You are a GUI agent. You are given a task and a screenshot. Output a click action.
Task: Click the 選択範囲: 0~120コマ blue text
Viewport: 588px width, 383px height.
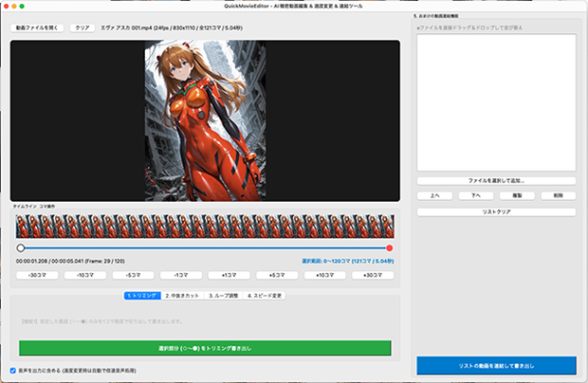click(x=348, y=262)
